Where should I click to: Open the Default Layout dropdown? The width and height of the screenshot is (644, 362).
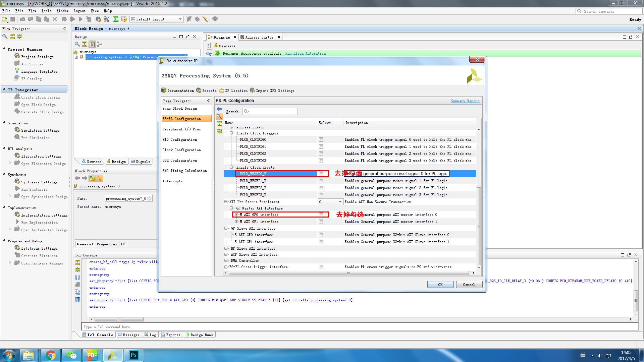click(x=157, y=19)
